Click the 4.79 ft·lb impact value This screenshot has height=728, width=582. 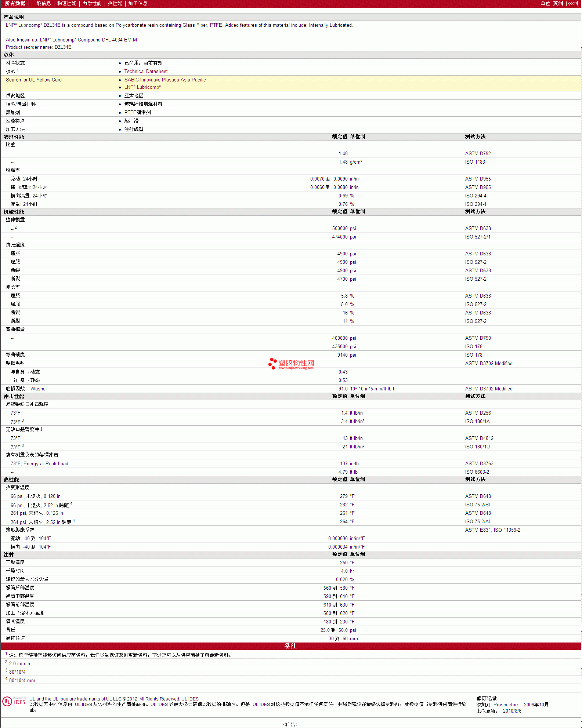click(348, 472)
